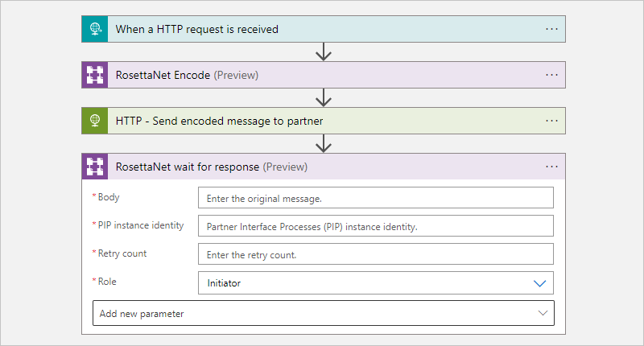Click the arrow above RosettaNet wait for response
The width and height of the screenshot is (644, 346).
tap(324, 144)
